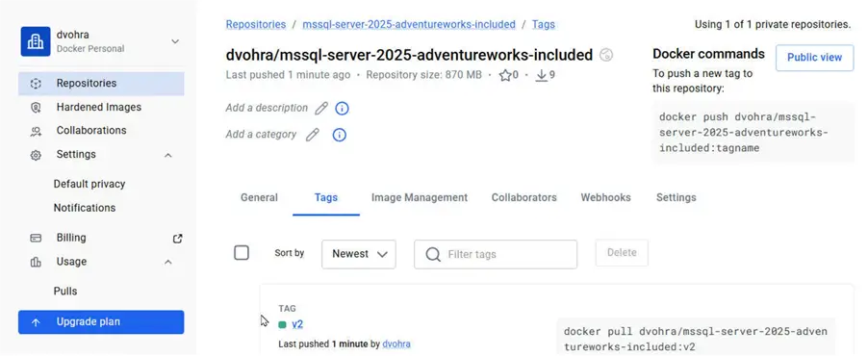Open mssql-server-2025-adventureworks-included breadcrumb link

point(409,24)
